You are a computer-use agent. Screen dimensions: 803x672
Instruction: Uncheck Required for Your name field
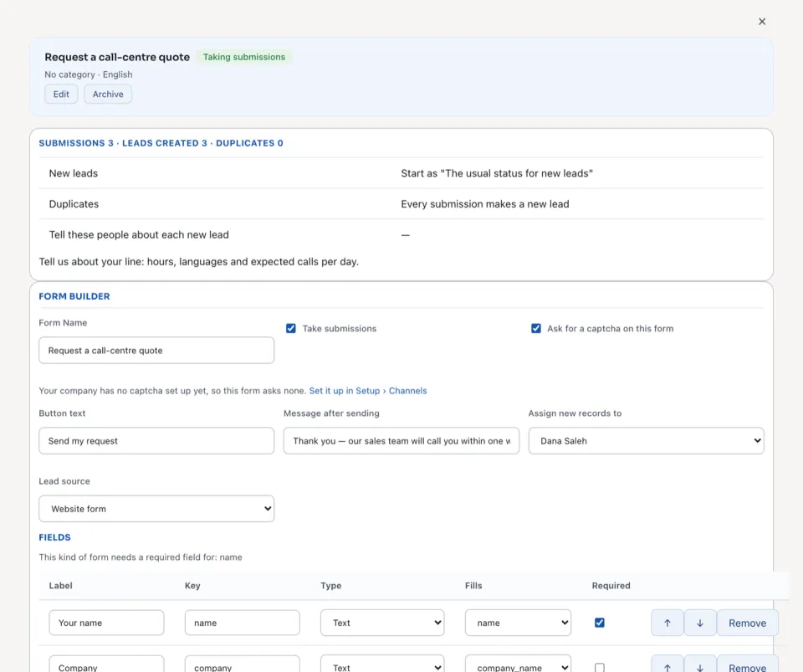[x=599, y=623]
